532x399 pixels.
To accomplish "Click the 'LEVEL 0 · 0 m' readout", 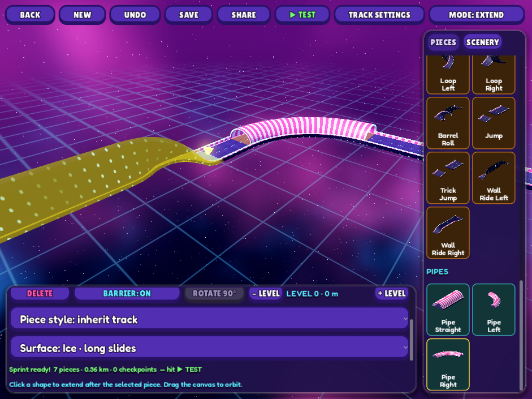I will click(x=312, y=294).
